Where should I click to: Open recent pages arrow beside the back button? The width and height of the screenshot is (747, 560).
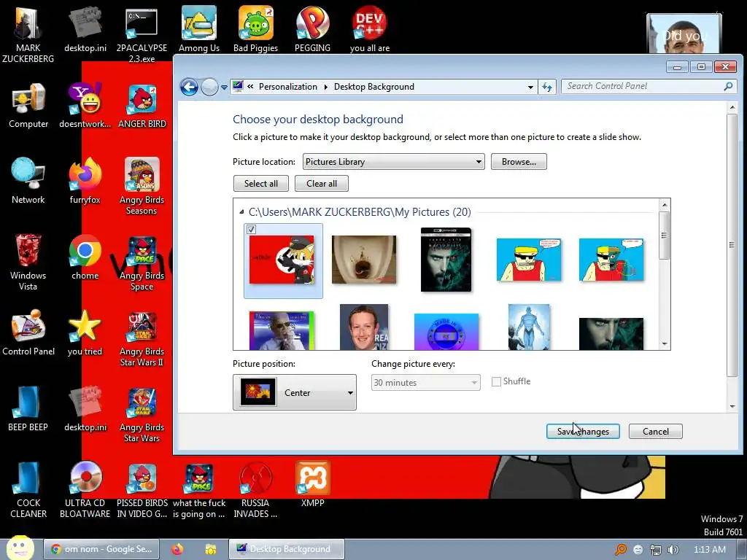(224, 87)
